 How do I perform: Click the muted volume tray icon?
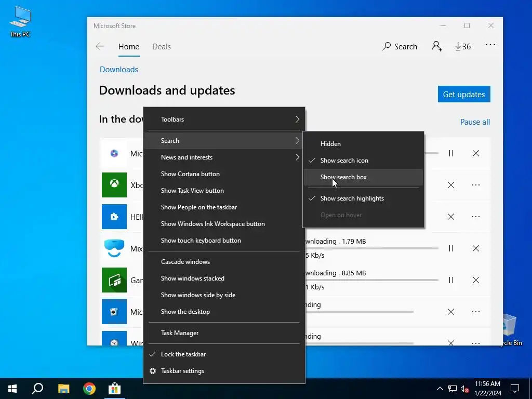pyautogui.click(x=465, y=389)
